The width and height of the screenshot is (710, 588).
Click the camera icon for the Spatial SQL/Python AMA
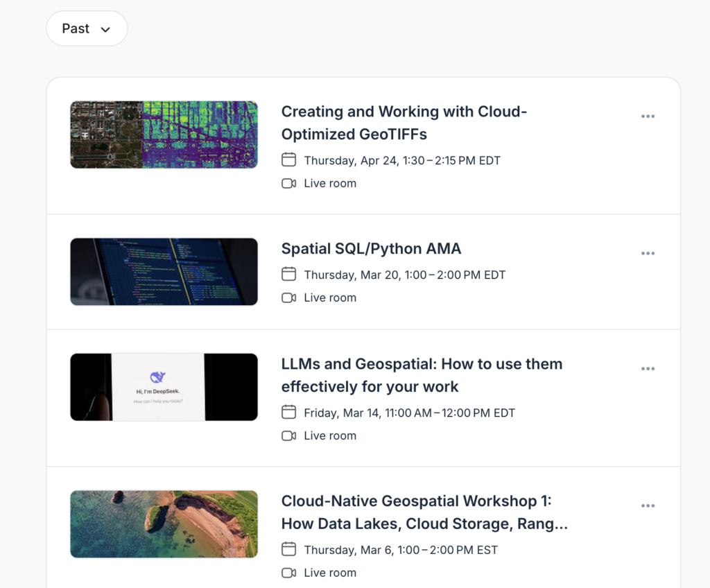click(x=289, y=297)
